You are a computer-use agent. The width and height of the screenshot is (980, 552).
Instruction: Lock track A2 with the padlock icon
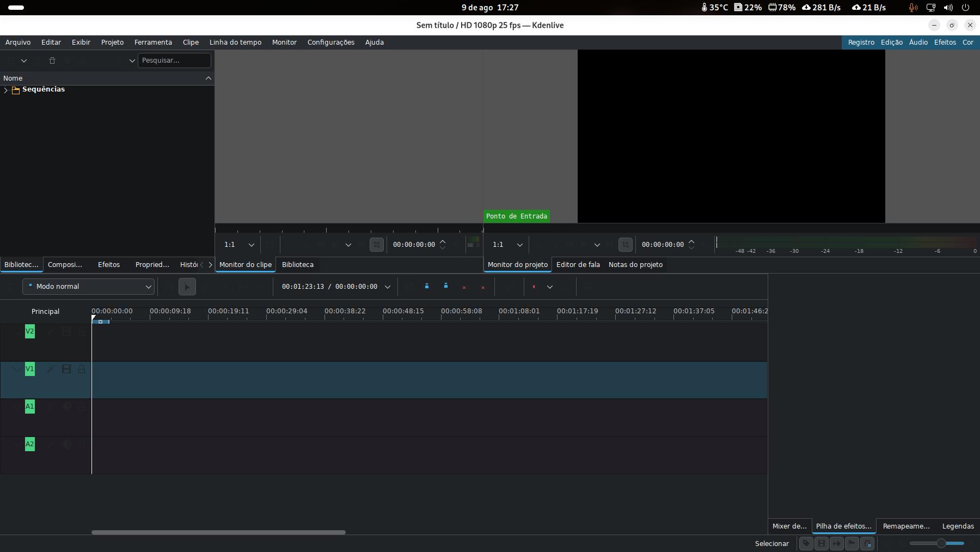pyautogui.click(x=82, y=444)
